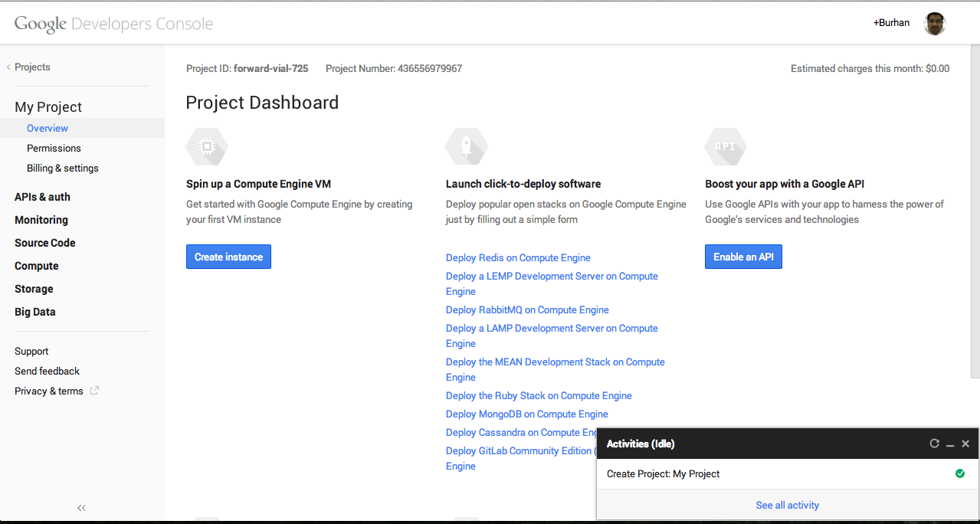Expand the Monitoring section
980x524 pixels.
pos(41,220)
